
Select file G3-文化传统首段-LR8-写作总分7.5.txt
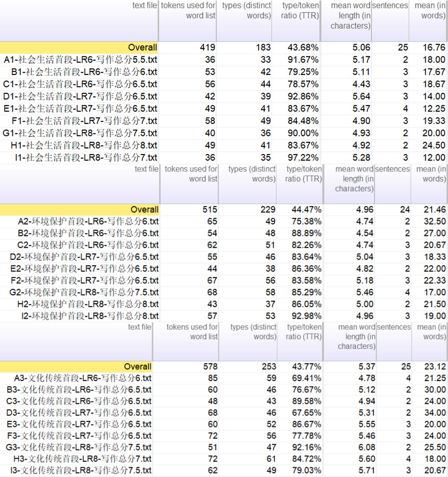(x=78, y=447)
